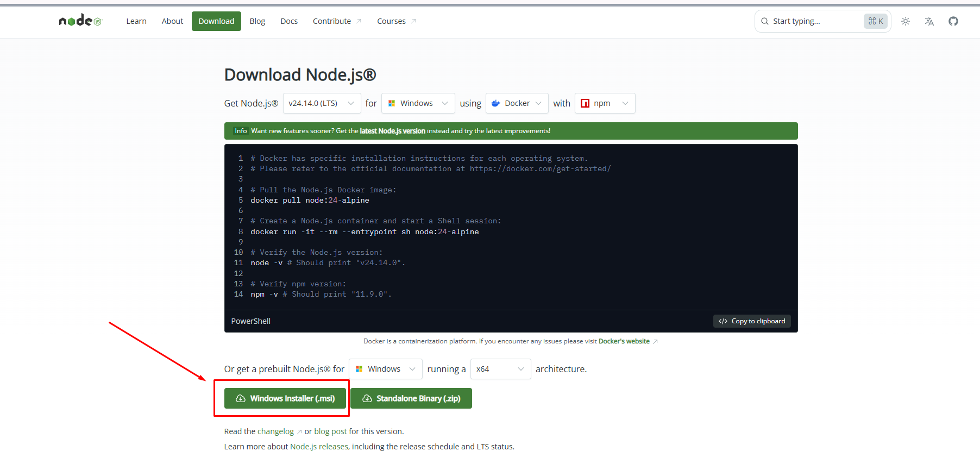Viewport: 980px width, 451px height.
Task: Click the download icon on Standalone Binary
Action: (367, 398)
